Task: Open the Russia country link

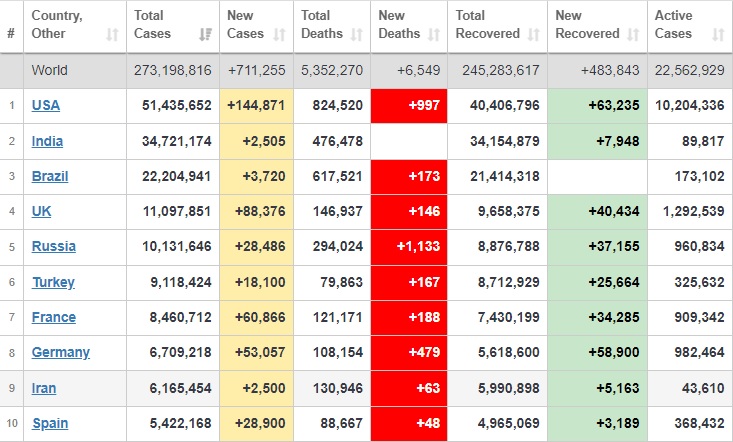Action: point(53,247)
